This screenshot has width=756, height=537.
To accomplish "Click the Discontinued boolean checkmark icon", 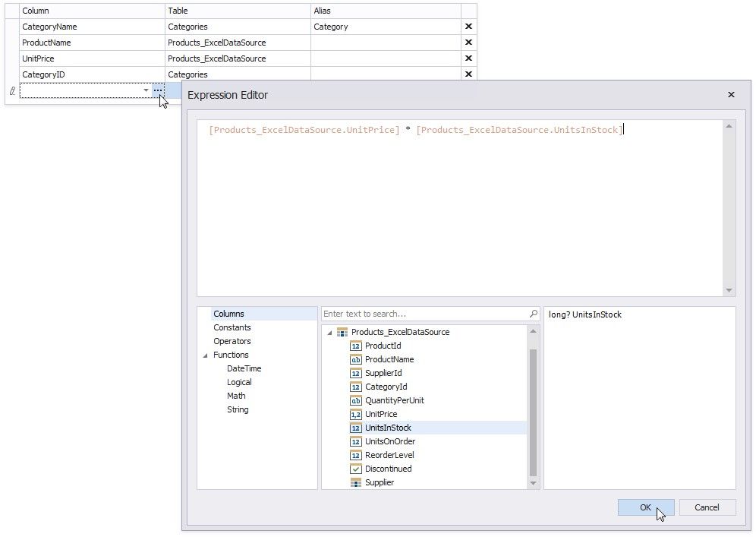I will click(x=355, y=469).
